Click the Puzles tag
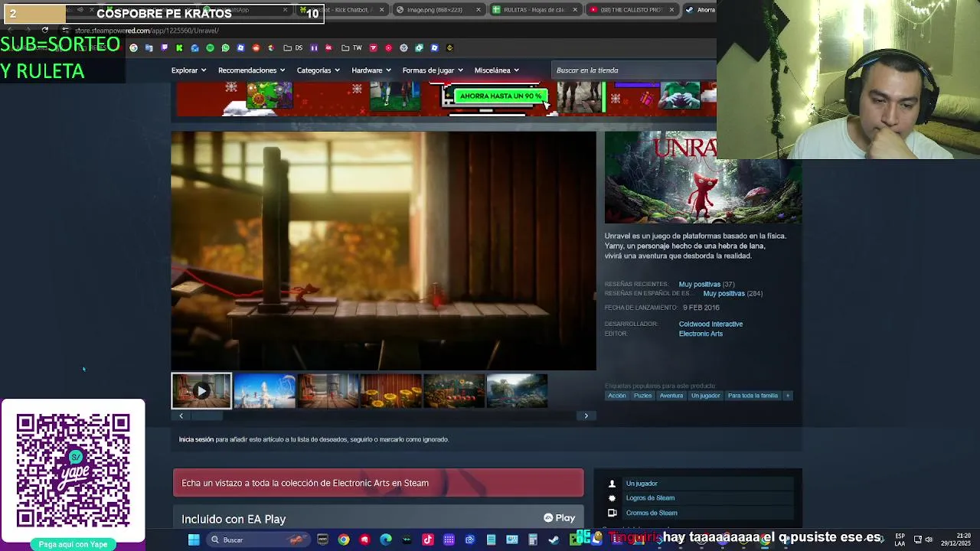980x551 pixels. tap(643, 396)
